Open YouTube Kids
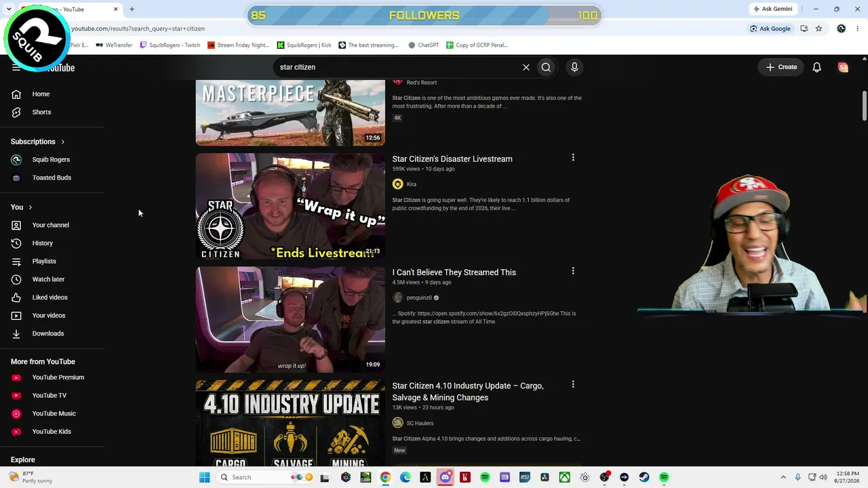The image size is (868, 488). (x=52, y=431)
